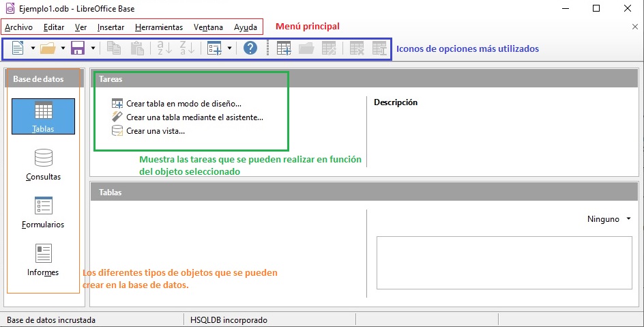Click the Base de datos pane header
Screen dimensions: 644x327
44,79
